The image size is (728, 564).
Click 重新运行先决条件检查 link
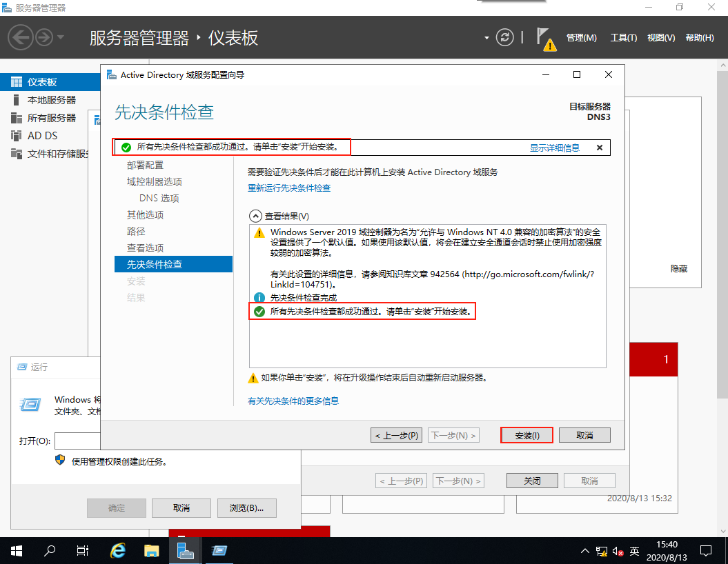tap(289, 188)
